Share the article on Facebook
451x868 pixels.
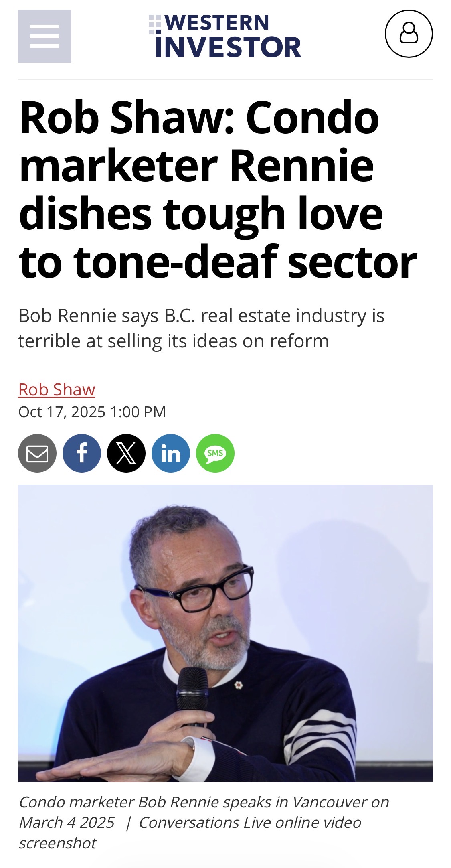pyautogui.click(x=82, y=453)
